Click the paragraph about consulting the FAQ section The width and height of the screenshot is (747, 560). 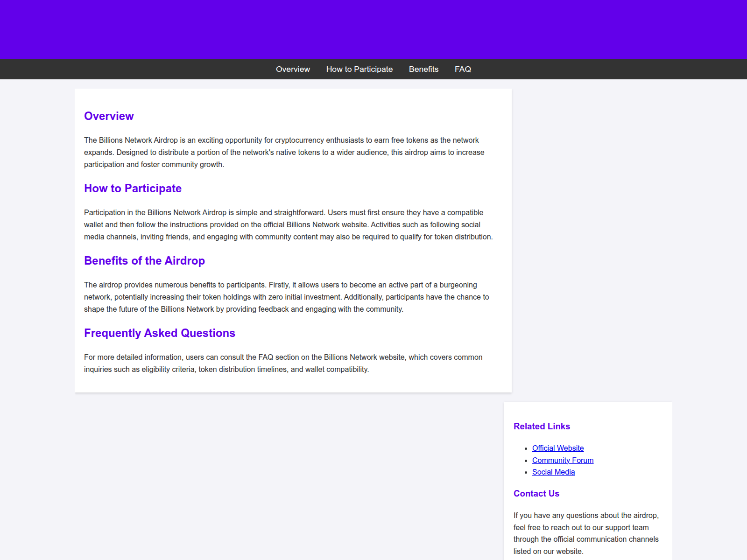[283, 363]
